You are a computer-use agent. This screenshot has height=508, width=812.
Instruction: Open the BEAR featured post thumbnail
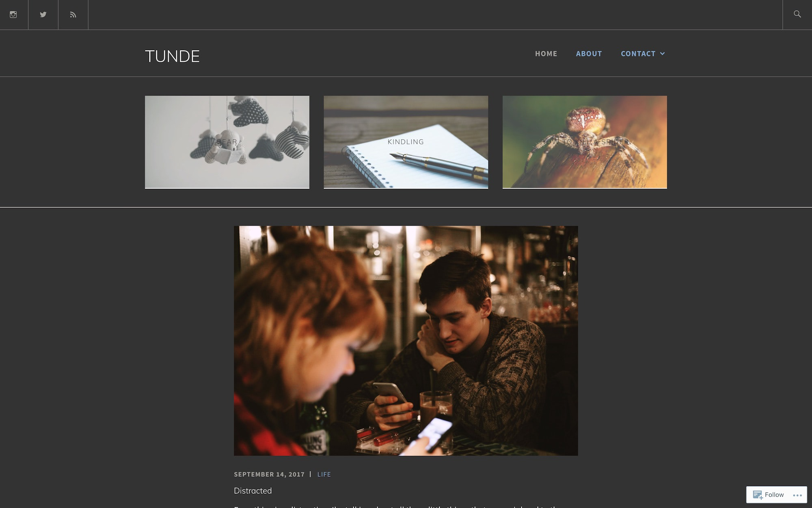[x=227, y=142]
